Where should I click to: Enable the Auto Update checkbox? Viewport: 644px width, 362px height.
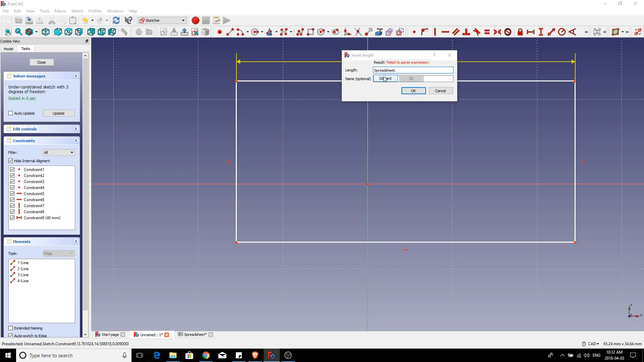coord(11,113)
